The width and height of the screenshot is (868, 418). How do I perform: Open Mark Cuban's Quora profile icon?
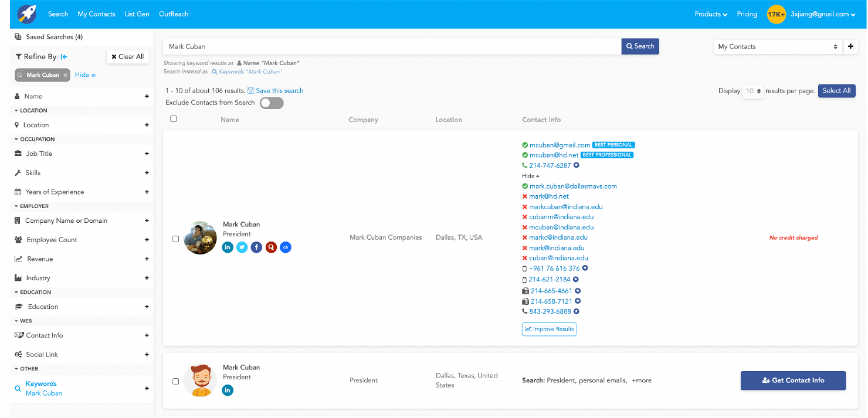coord(271,247)
